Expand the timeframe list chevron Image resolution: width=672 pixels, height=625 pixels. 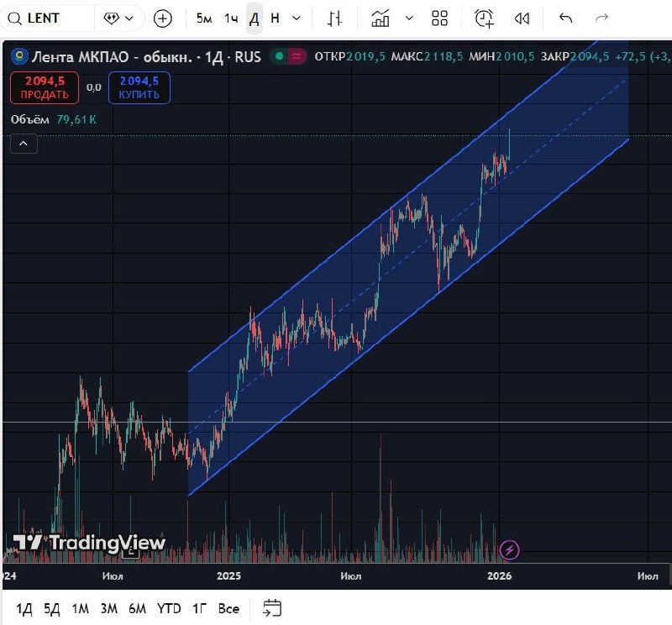pyautogui.click(x=297, y=18)
